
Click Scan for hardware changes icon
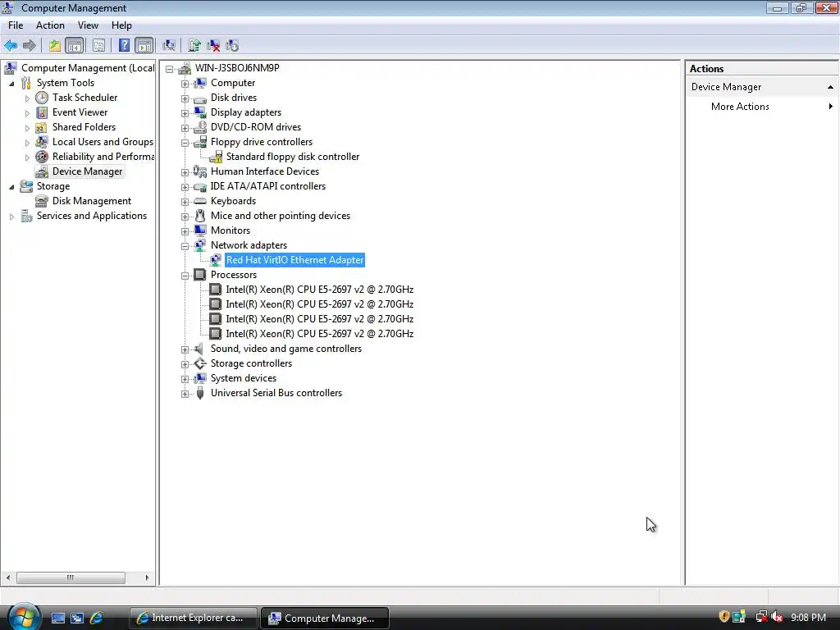click(169, 46)
